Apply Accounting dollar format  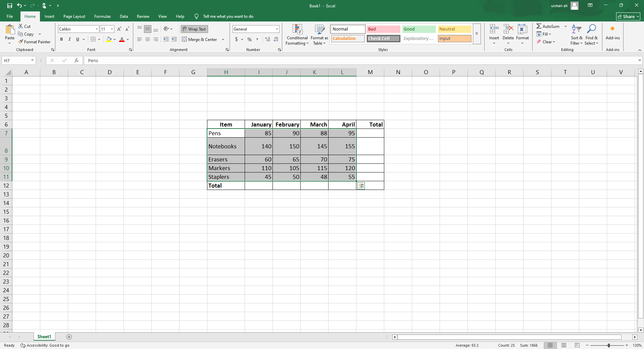[237, 39]
